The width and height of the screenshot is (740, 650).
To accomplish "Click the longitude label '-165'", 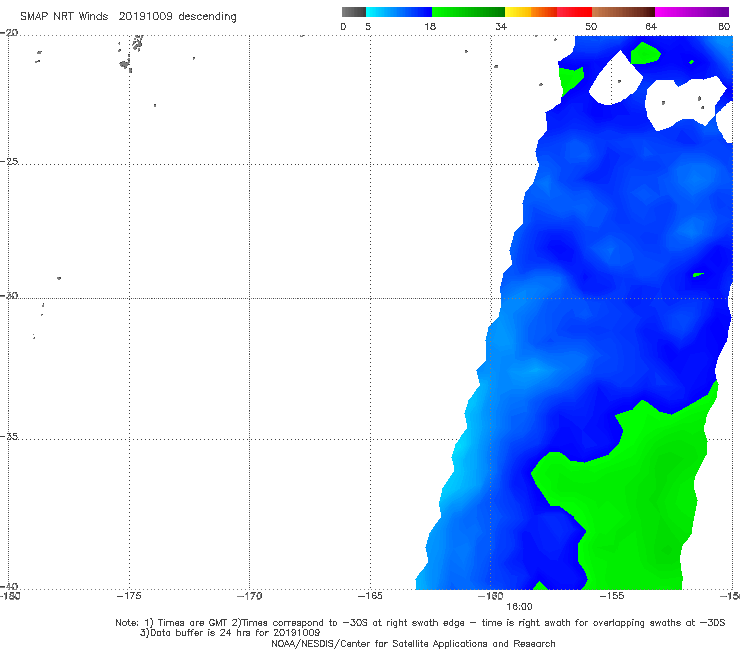I will tap(370, 596).
